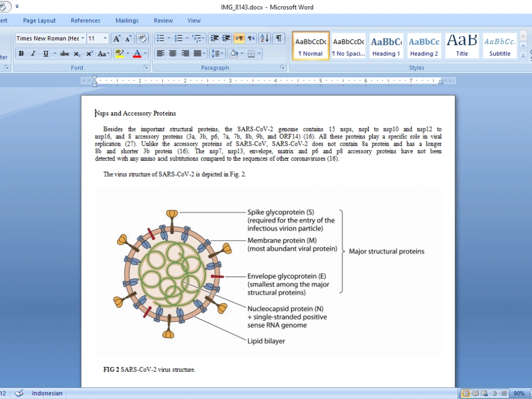Viewport: 532px width, 399px height.
Task: Apply bullet list formatting
Action: 160,38
